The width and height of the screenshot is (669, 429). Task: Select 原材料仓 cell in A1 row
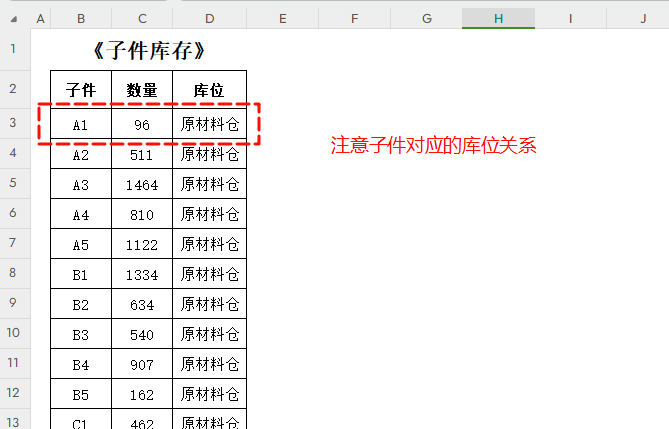pyautogui.click(x=209, y=124)
